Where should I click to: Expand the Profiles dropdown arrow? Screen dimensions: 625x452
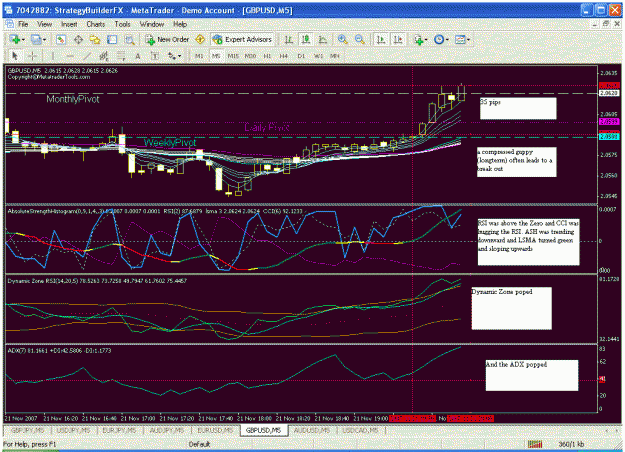tap(44, 39)
